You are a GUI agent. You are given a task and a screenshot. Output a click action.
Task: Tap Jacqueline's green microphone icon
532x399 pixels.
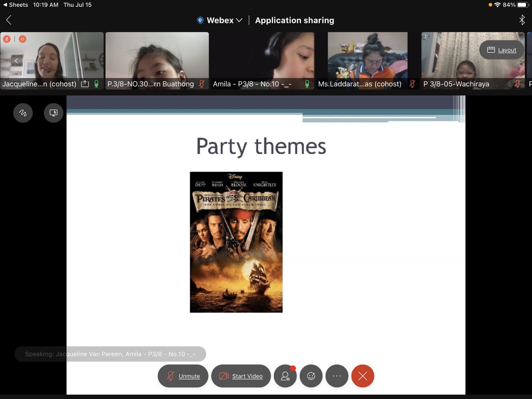(96, 84)
